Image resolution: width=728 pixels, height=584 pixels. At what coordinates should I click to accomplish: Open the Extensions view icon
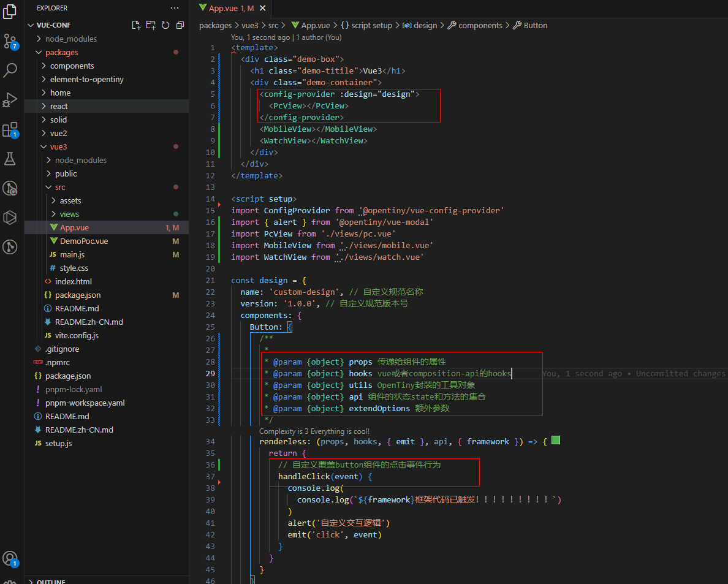[x=10, y=130]
